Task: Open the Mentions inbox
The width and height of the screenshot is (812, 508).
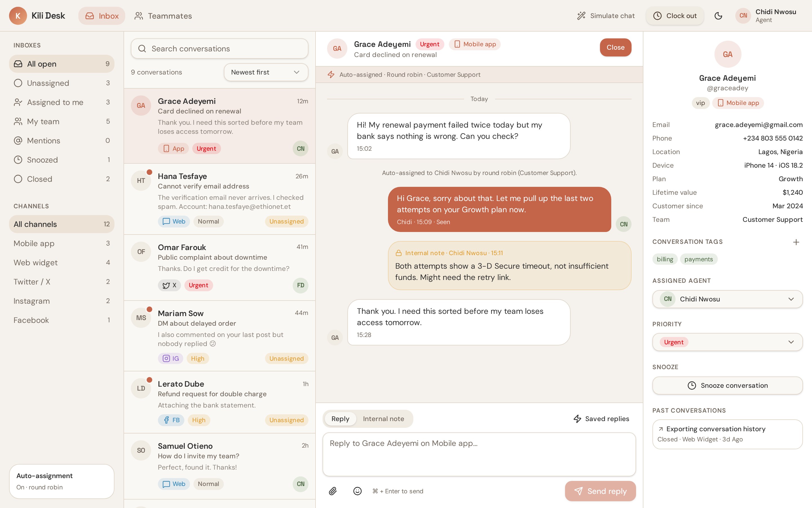Action: coord(61,141)
